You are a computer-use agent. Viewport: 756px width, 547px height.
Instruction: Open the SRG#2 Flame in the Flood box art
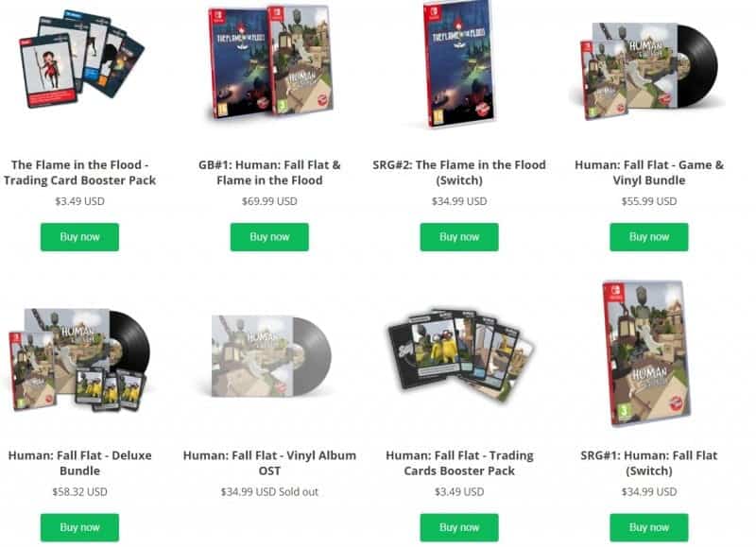tap(459, 63)
